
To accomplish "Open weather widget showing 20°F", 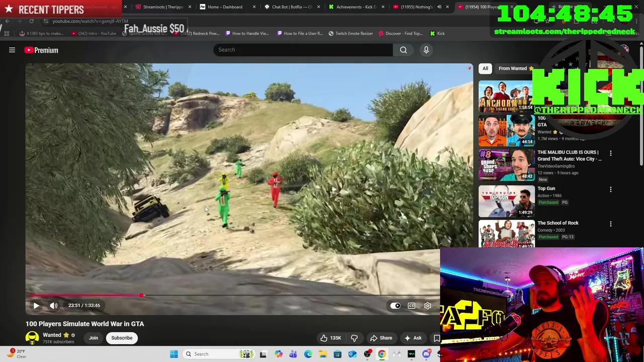I will 16,354.
